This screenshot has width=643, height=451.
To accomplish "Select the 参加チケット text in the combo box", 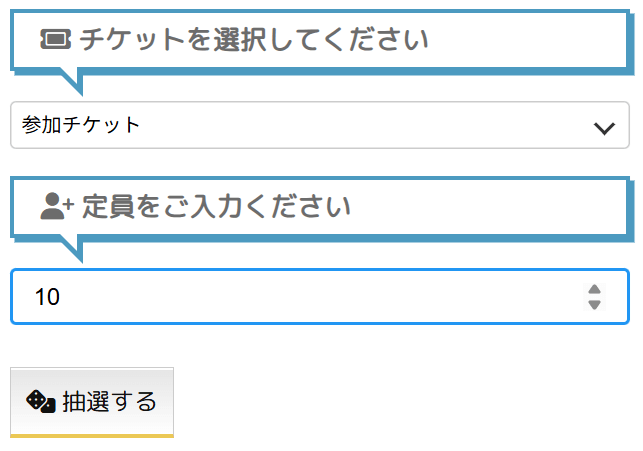I will (81, 125).
